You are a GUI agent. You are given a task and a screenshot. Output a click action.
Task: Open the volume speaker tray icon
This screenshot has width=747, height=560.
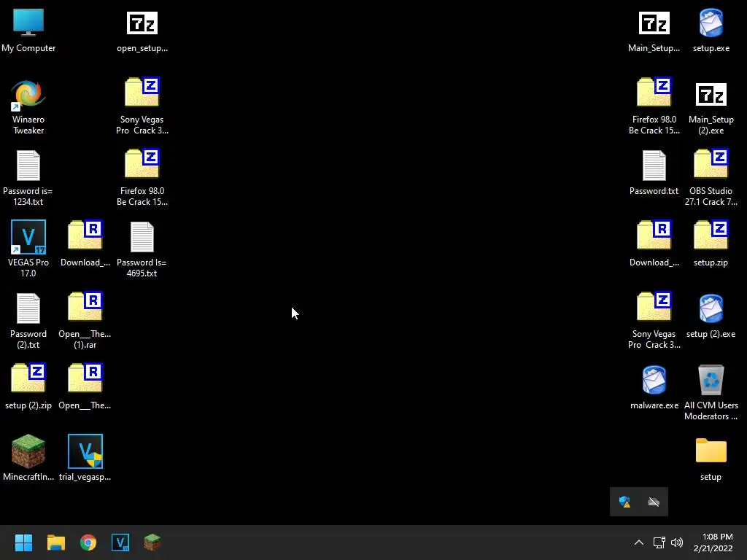tap(676, 542)
